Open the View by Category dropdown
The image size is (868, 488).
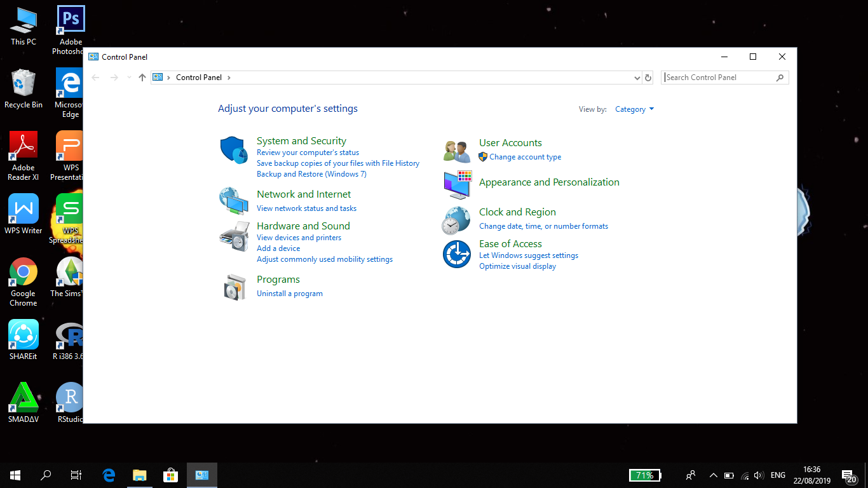pyautogui.click(x=634, y=109)
